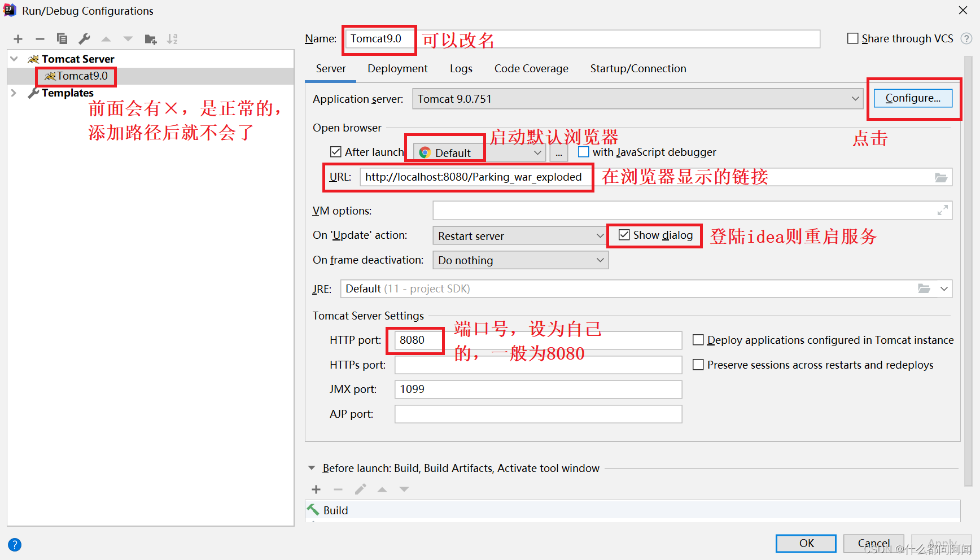Screen dimensions: 980x560
Task: Open the Application server dropdown
Action: [x=637, y=99]
